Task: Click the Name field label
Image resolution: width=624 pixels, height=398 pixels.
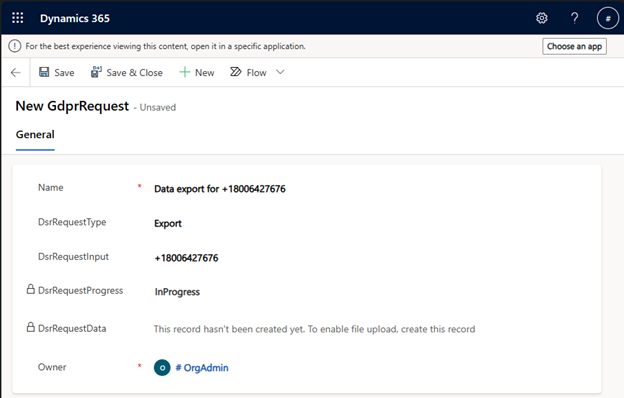Action: [x=51, y=187]
